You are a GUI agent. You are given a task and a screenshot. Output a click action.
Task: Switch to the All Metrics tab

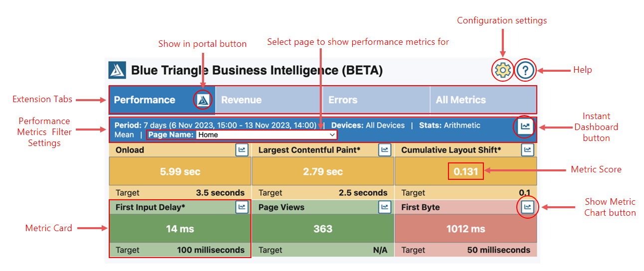click(x=483, y=100)
